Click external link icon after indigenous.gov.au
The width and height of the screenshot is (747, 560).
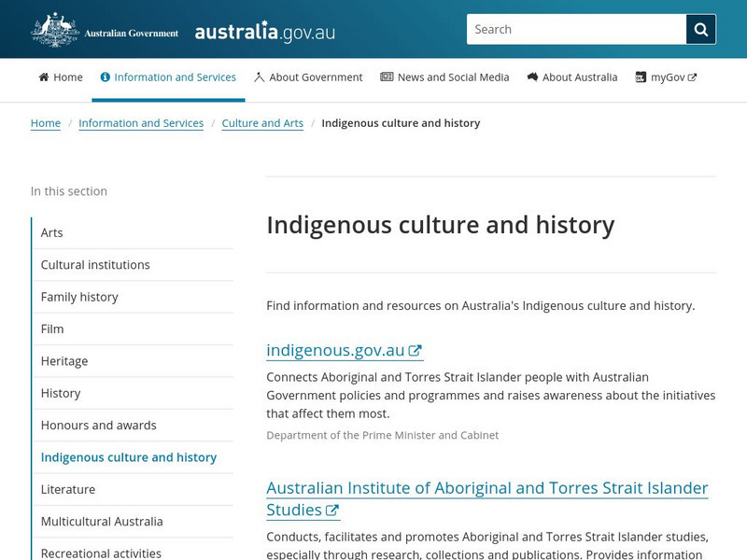point(415,351)
